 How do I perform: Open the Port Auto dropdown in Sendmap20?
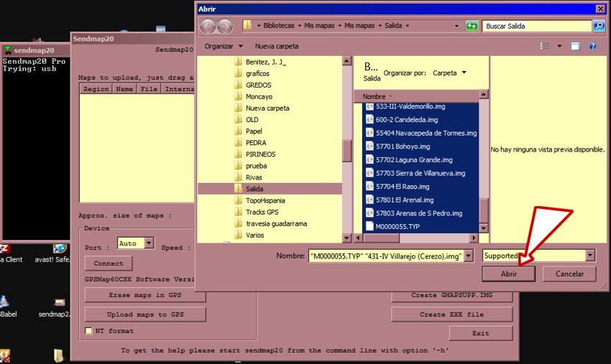149,243
